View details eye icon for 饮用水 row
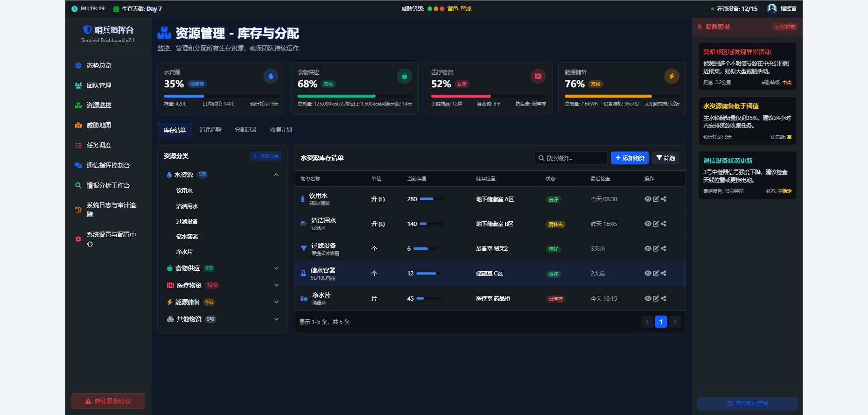The image size is (868, 415). [x=648, y=199]
